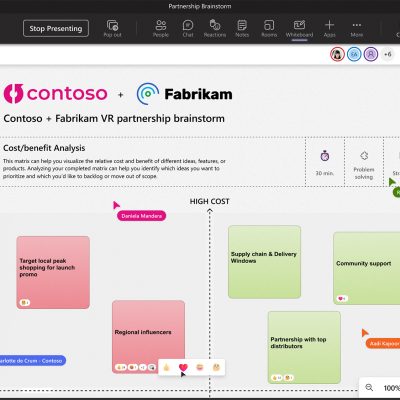
Task: Select the Regional influencers sticky note
Action: pos(148,337)
